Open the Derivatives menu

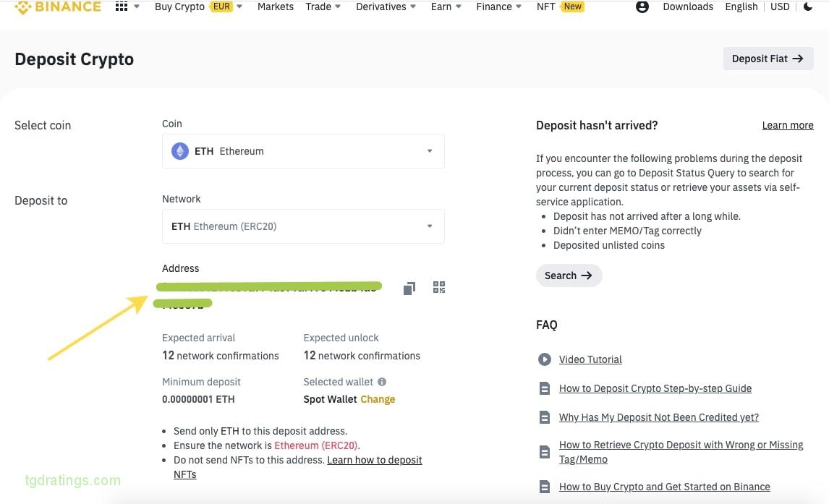click(x=386, y=7)
